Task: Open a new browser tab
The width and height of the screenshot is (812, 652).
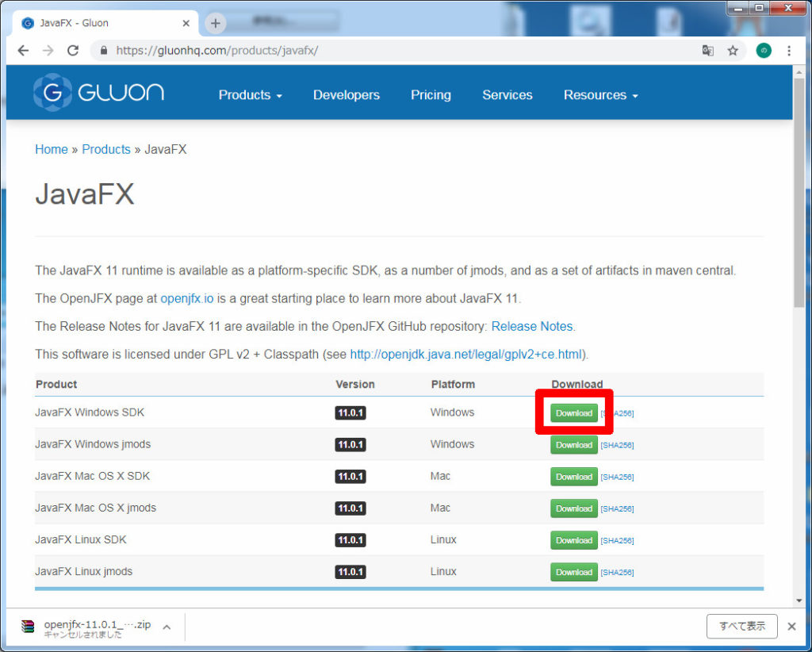Action: coord(214,23)
